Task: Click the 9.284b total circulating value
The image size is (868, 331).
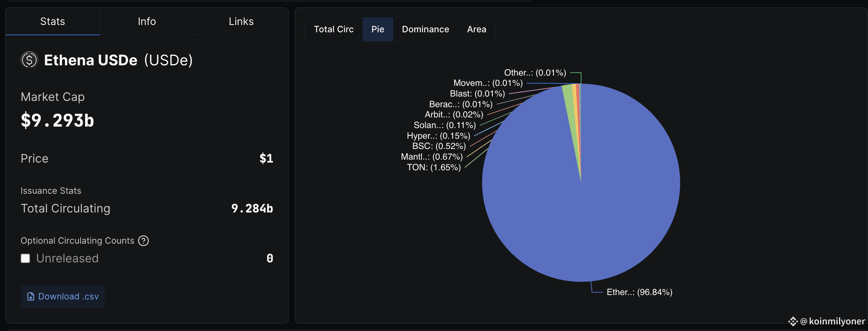Action: [252, 208]
